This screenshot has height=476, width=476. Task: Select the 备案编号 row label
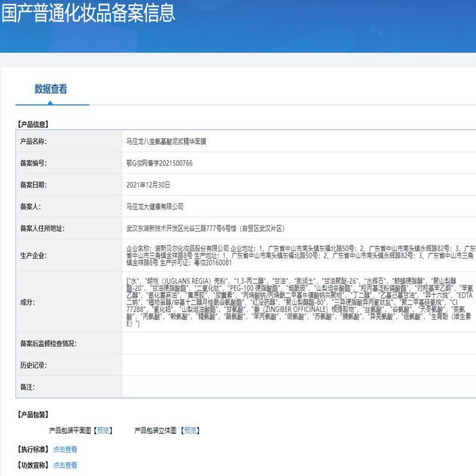(x=33, y=163)
